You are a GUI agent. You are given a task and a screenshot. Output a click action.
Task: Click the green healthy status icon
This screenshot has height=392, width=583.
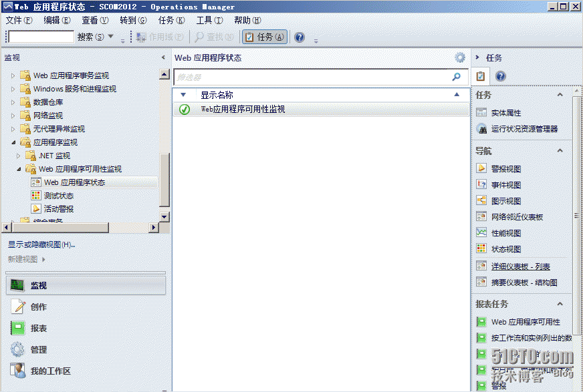(x=185, y=109)
